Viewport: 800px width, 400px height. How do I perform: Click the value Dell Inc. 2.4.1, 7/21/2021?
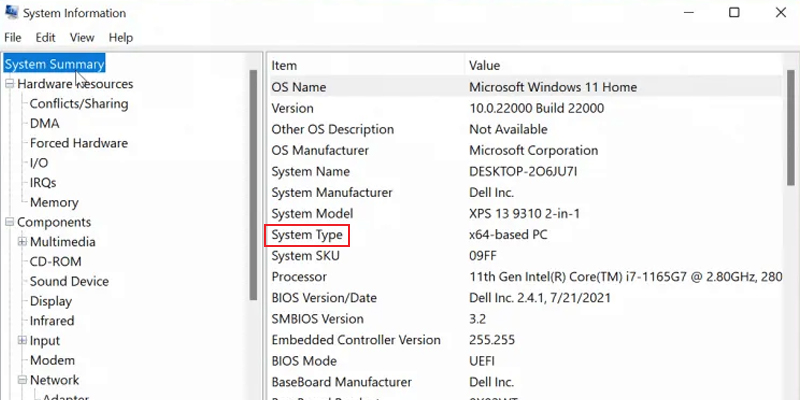pos(540,297)
